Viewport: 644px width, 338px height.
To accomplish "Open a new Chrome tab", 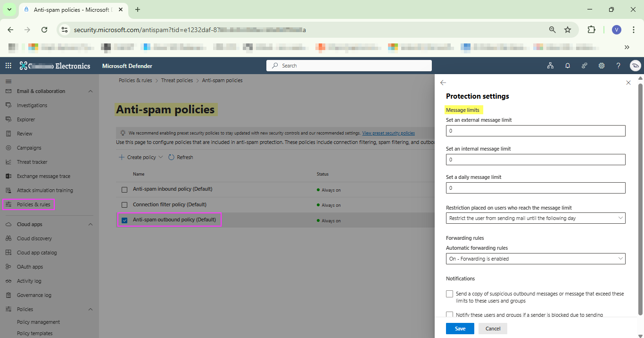I will point(138,9).
